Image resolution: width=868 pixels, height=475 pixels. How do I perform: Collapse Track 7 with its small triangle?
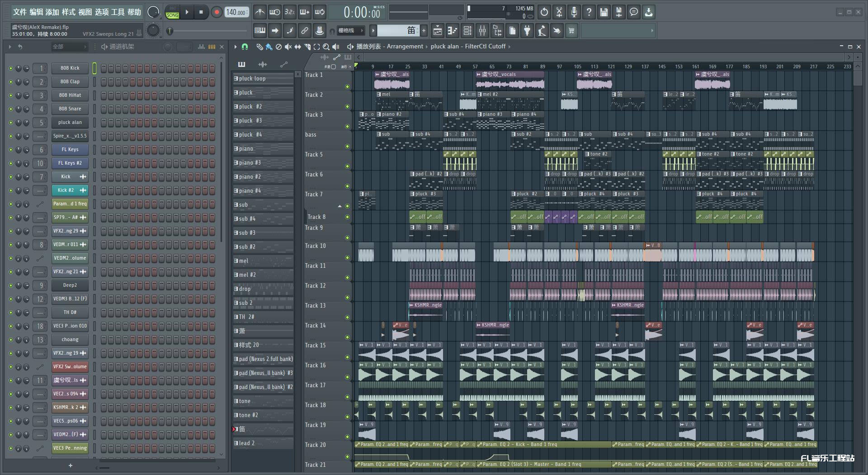pyautogui.click(x=340, y=206)
